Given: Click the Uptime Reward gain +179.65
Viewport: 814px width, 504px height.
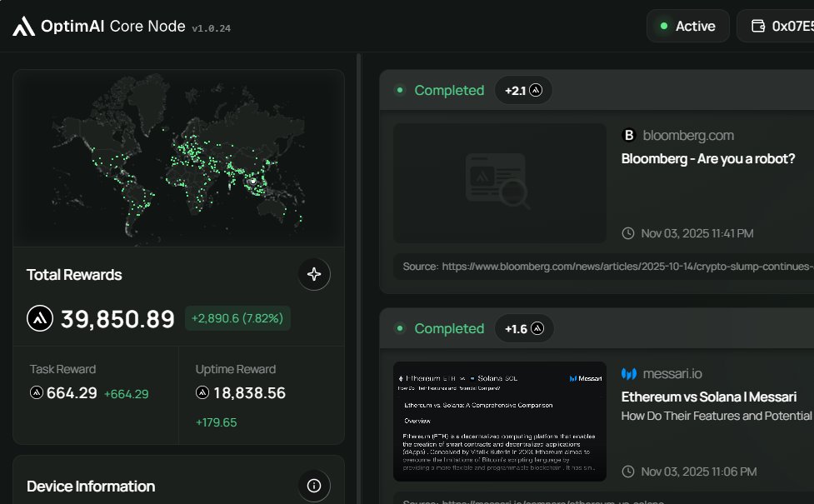Looking at the screenshot, I should 216,422.
